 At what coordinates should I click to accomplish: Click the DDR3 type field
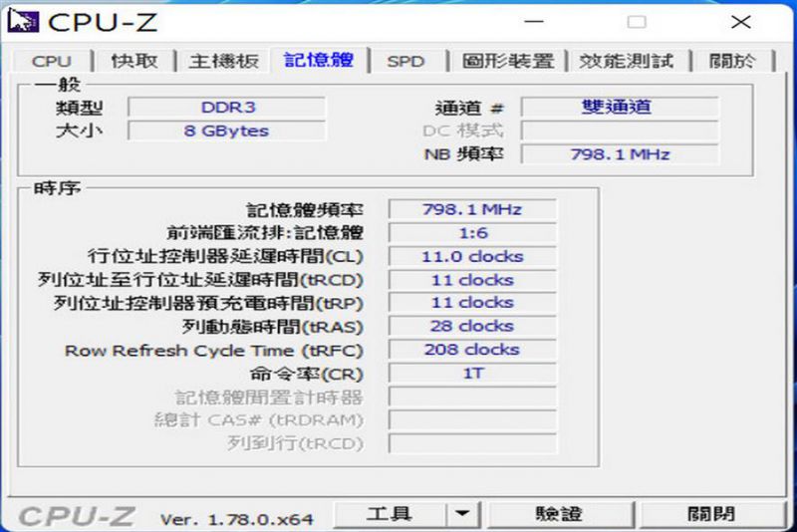pos(227,108)
